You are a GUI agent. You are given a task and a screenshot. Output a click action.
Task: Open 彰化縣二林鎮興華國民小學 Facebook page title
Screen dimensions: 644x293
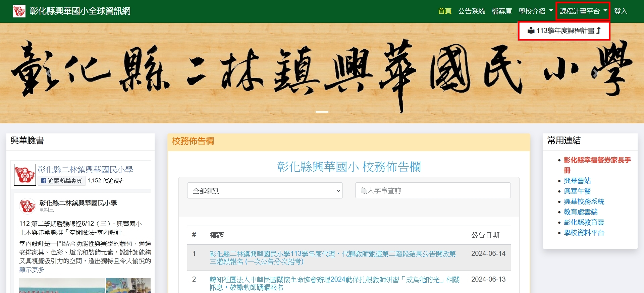click(x=85, y=170)
